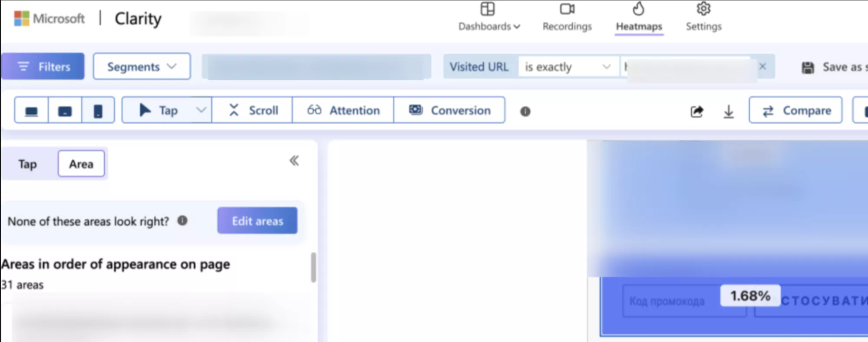Collapse the side panel with double chevron
Viewport: 868px width, 342px height.
tap(294, 161)
